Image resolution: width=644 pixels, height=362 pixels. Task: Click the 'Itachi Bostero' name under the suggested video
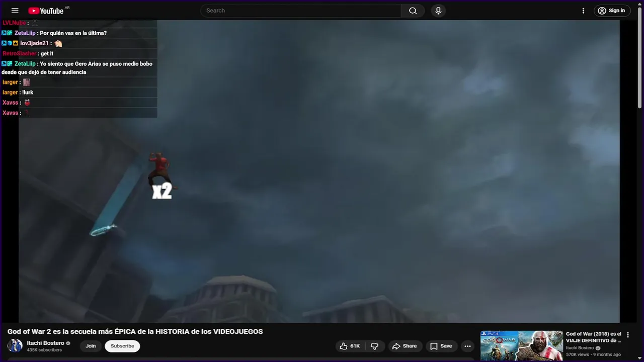(580, 348)
